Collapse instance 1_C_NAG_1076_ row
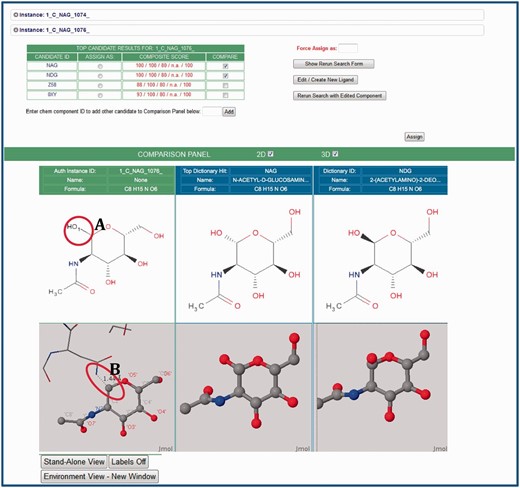Viewport: 520px width, 488px height. pos(247,30)
